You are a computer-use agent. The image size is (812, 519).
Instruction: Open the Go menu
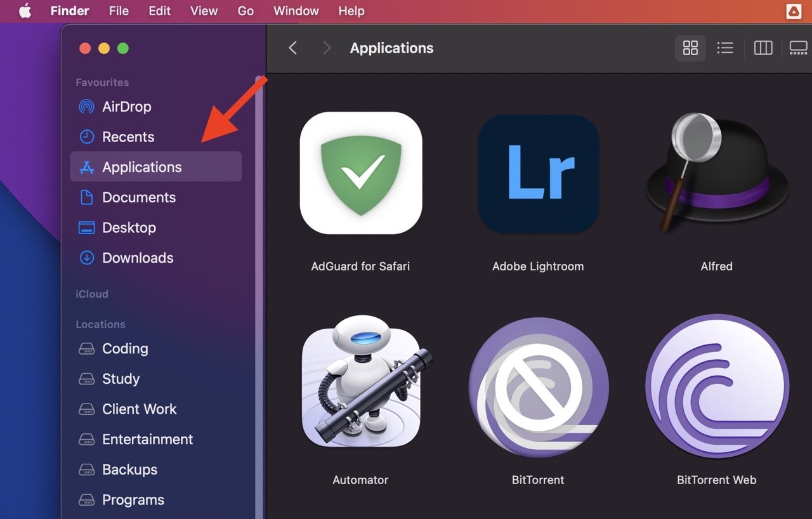point(246,11)
